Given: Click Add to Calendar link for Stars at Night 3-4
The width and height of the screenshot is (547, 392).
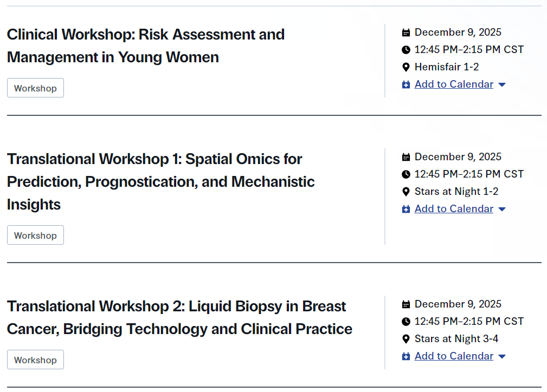Looking at the screenshot, I should (x=454, y=356).
